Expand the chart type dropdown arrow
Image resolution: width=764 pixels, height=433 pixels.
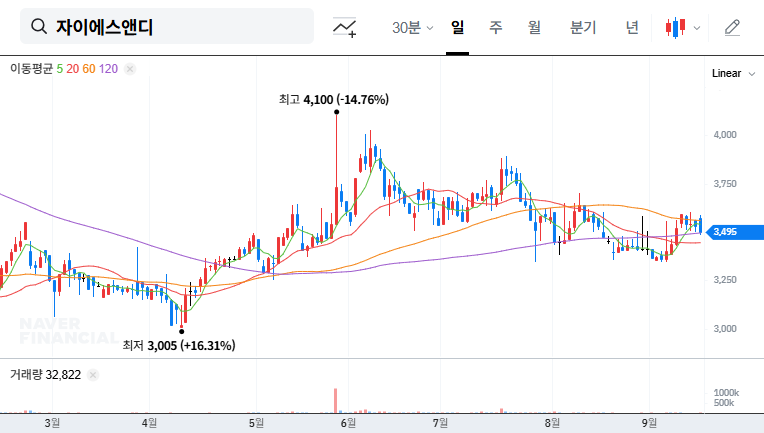[697, 28]
